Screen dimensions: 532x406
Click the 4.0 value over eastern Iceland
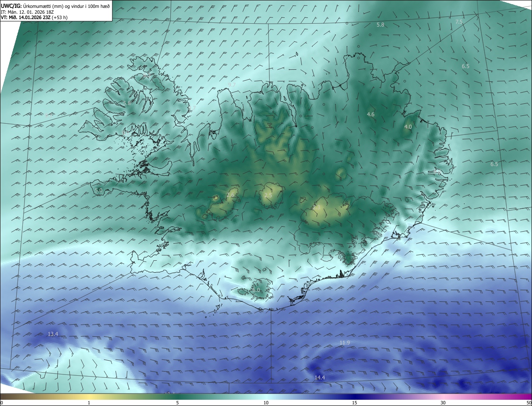408,127
